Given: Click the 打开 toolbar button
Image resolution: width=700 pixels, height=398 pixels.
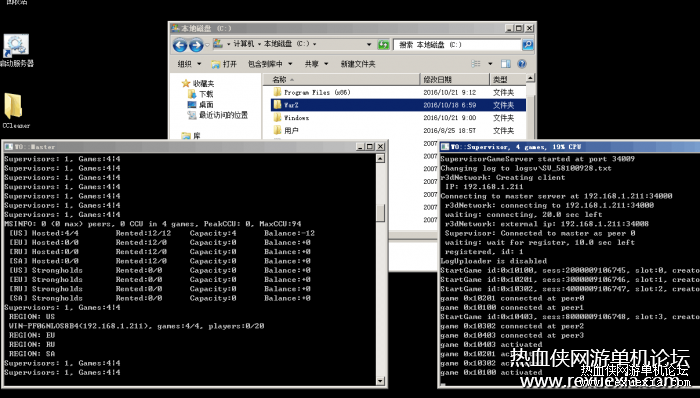Looking at the screenshot, I should click(x=224, y=64).
